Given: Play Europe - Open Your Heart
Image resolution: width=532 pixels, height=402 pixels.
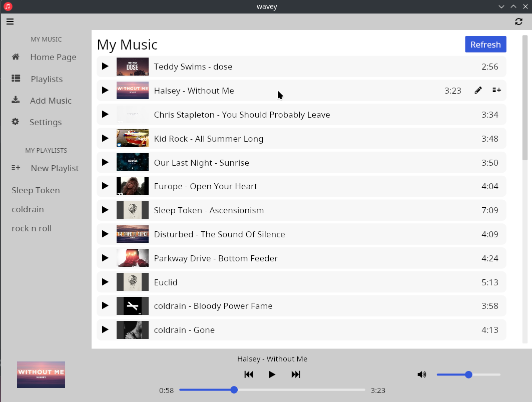Looking at the screenshot, I should tap(105, 186).
